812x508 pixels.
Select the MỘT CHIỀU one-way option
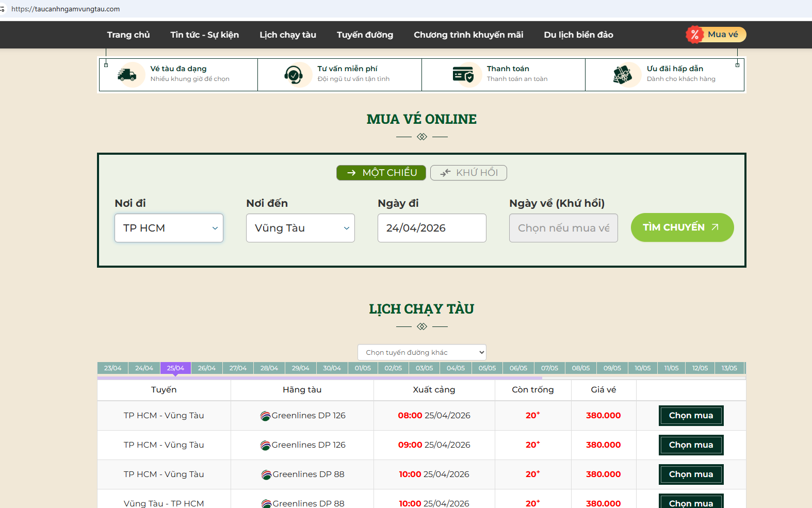tap(381, 173)
